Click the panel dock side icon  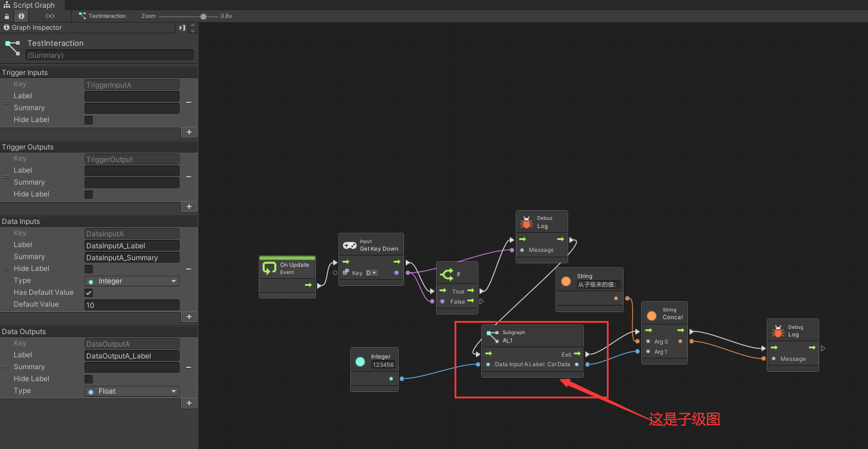182,28
